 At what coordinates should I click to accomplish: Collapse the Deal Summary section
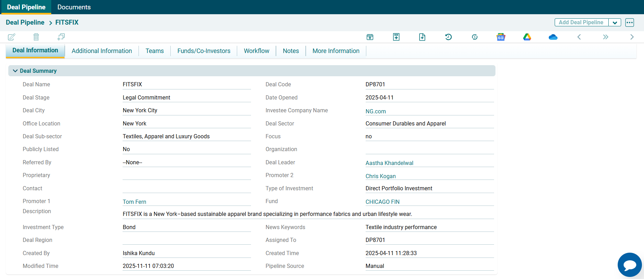tap(15, 71)
